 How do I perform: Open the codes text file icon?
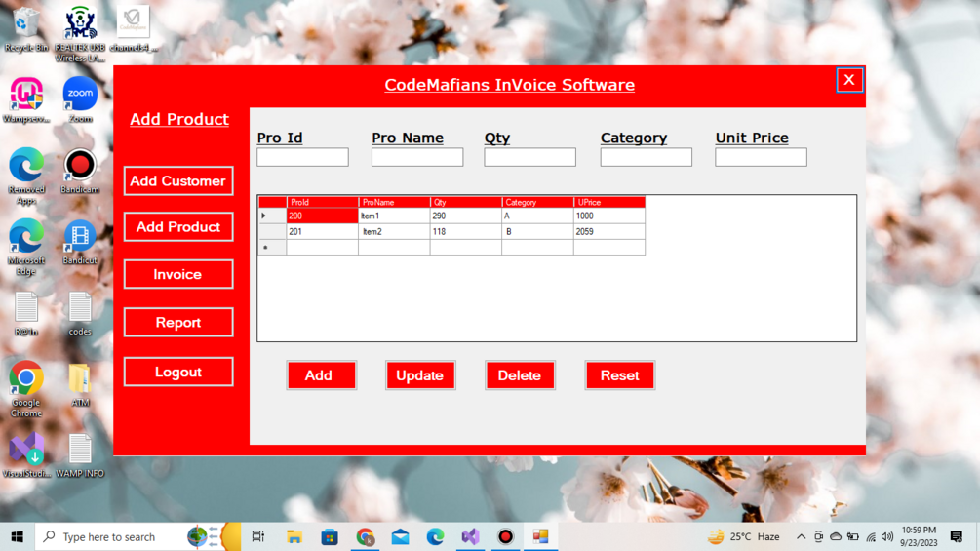click(80, 314)
